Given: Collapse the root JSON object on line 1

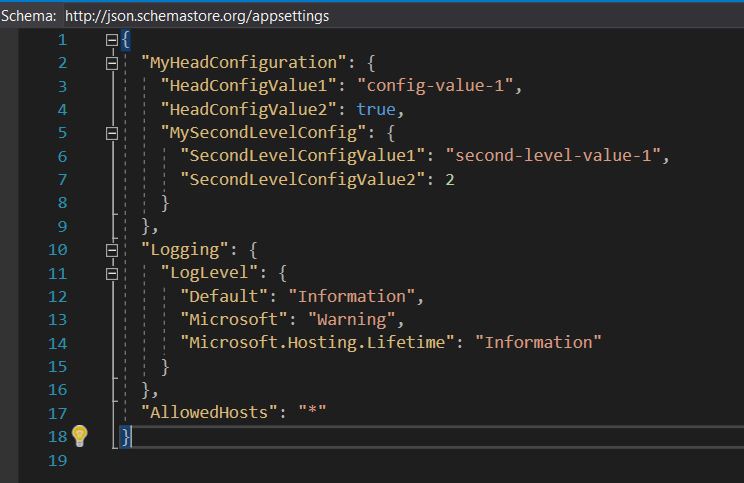Looking at the screenshot, I should [112, 40].
